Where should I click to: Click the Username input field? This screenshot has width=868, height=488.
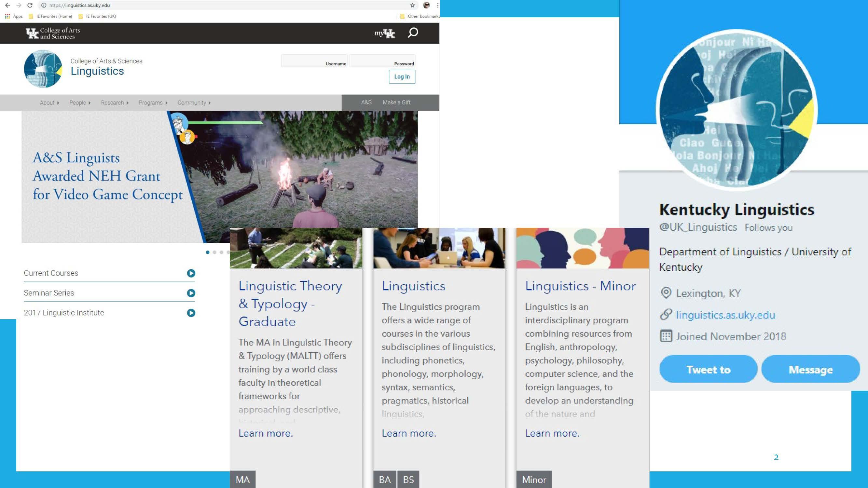pyautogui.click(x=314, y=61)
